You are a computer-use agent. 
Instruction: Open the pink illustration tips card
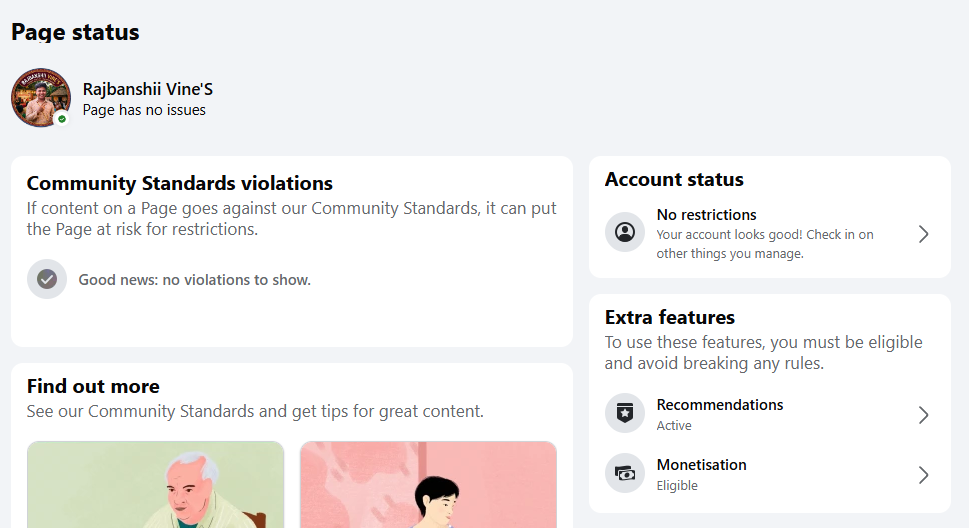(x=428, y=485)
